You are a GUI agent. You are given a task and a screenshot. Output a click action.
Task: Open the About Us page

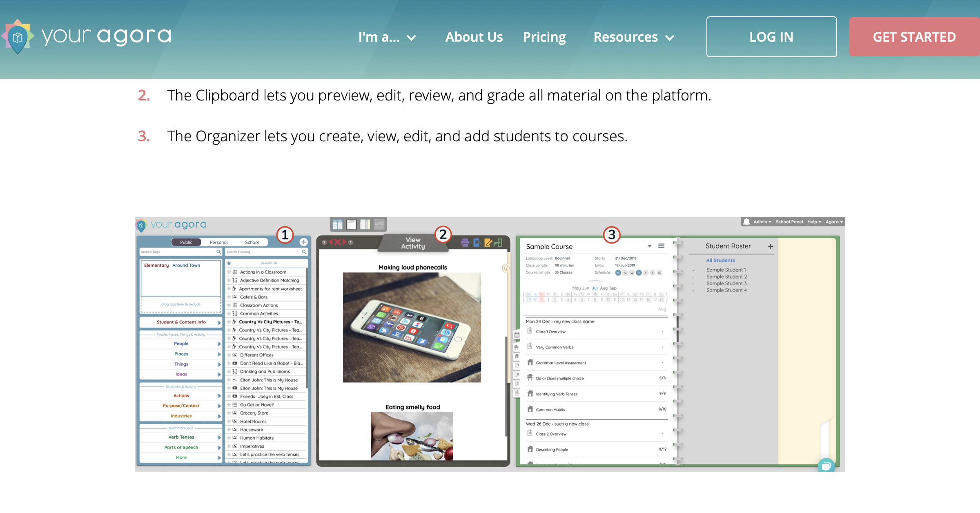(x=474, y=37)
